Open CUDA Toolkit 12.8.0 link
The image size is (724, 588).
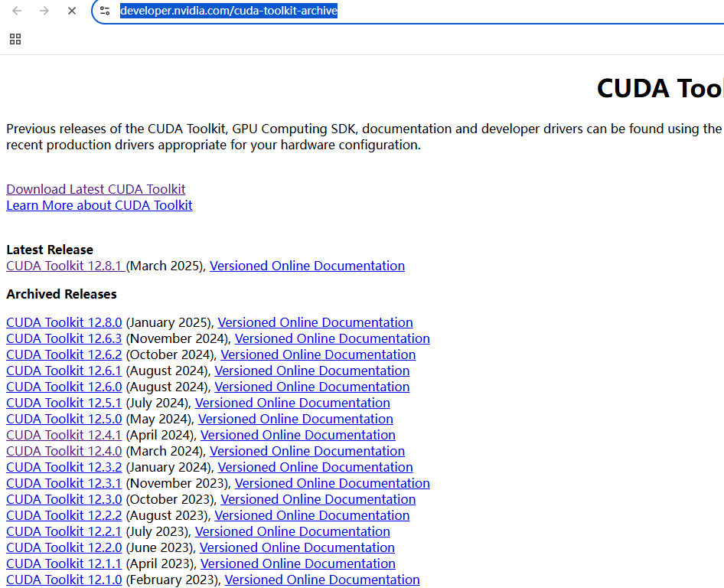64,322
